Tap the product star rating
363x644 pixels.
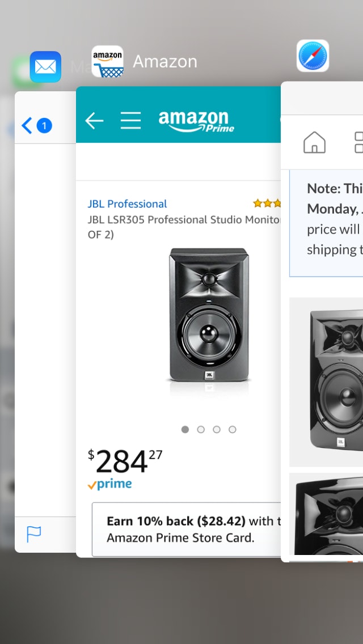pos(267,204)
